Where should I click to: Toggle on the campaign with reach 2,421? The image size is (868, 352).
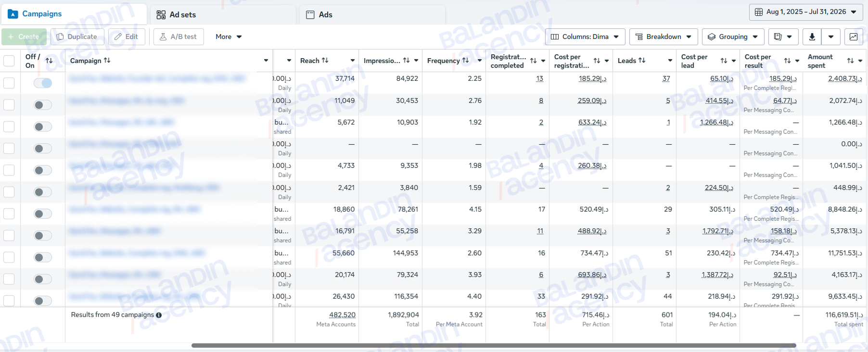(43, 192)
